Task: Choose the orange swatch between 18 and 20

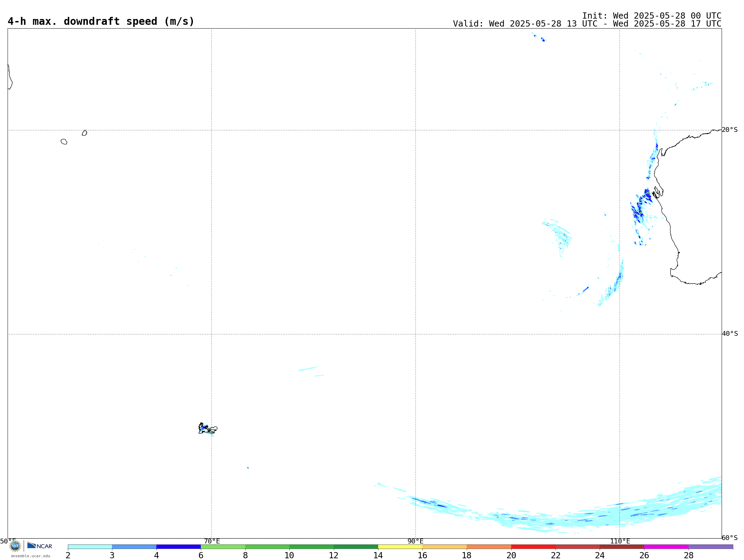Action: (489, 547)
